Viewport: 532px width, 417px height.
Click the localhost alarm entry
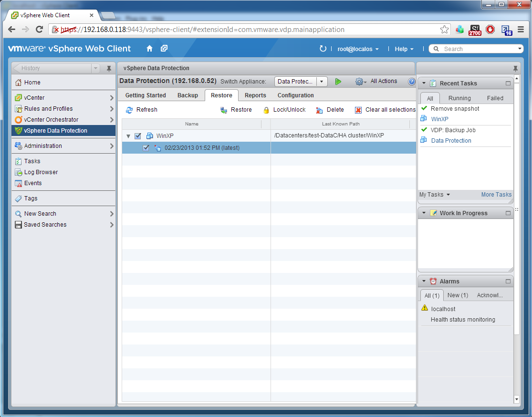443,309
